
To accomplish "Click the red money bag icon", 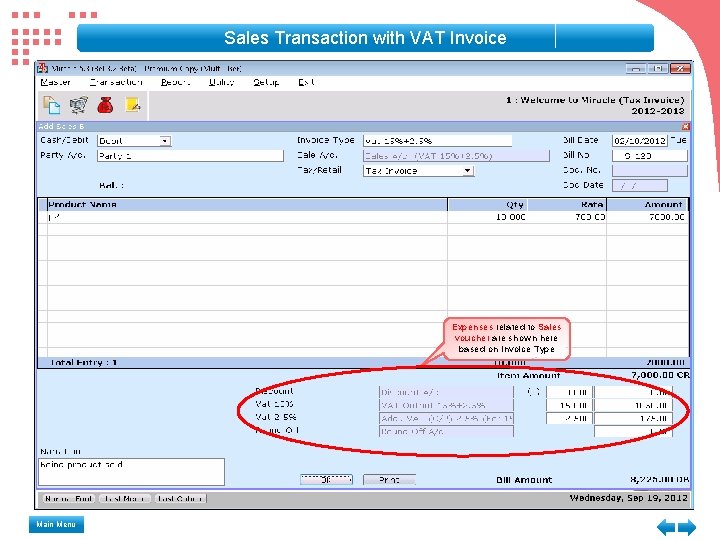I will click(x=105, y=105).
